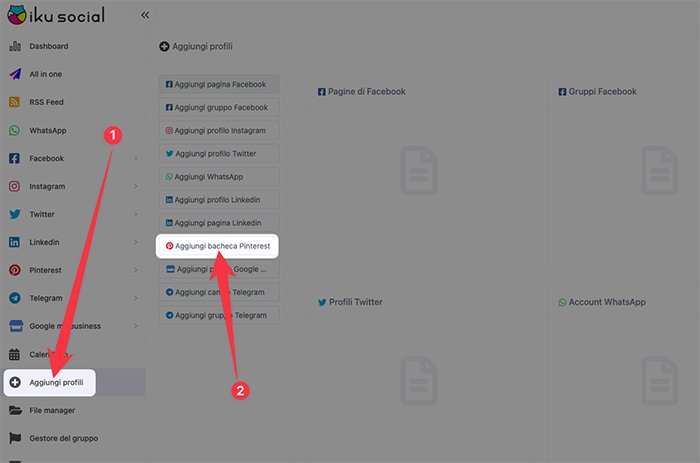Click the plus icon beside Aggiungi profili in sidebar

pos(15,382)
